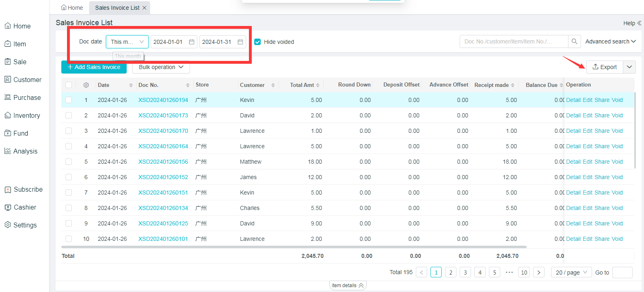Switch to the Home tab

(72, 8)
